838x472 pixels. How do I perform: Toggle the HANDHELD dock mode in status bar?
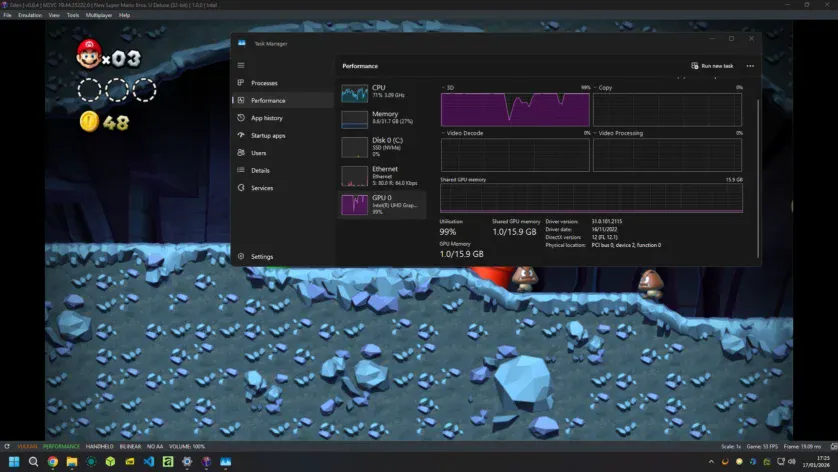coord(99,446)
